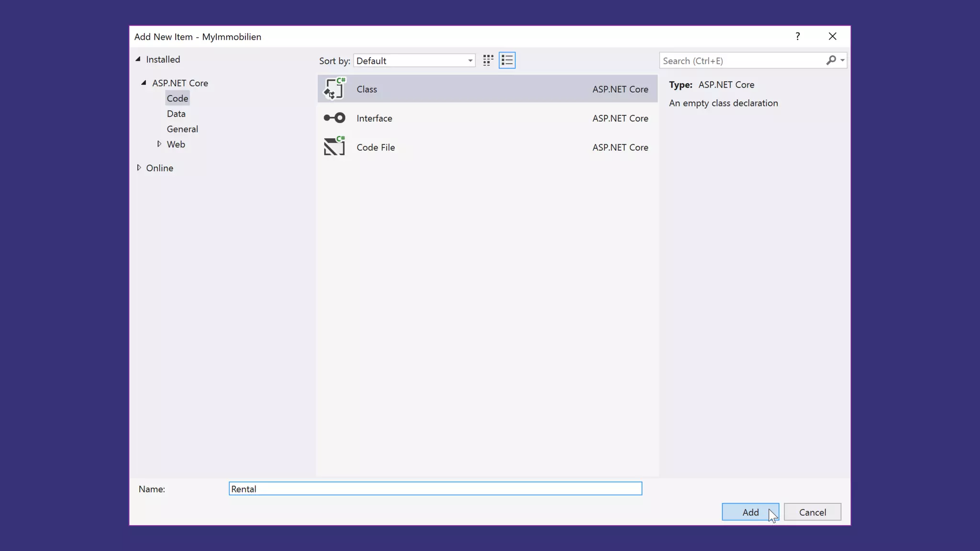Screen dimensions: 980x551
Task: Click the Add button
Action: click(750, 512)
